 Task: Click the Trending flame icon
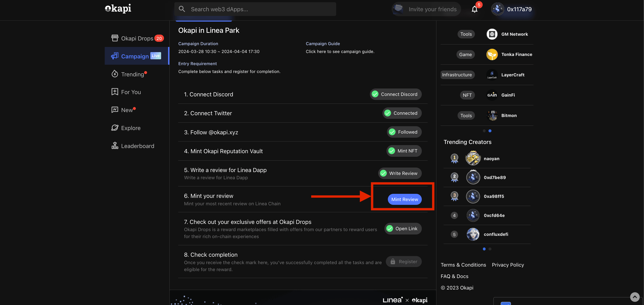click(x=115, y=74)
